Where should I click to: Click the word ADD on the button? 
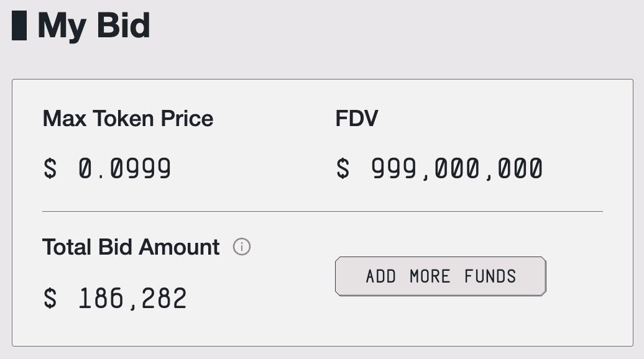[381, 276]
